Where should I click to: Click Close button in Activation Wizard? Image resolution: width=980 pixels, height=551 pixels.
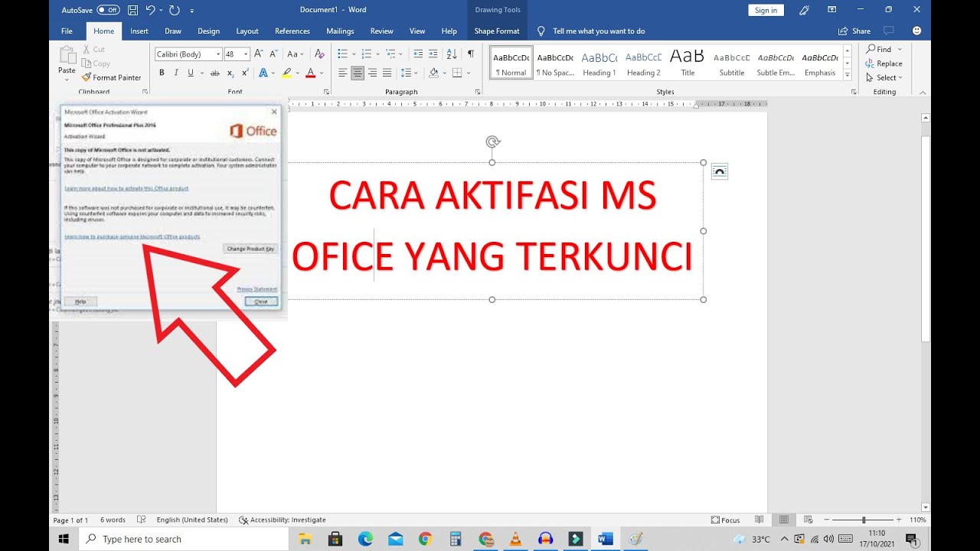pyautogui.click(x=261, y=302)
